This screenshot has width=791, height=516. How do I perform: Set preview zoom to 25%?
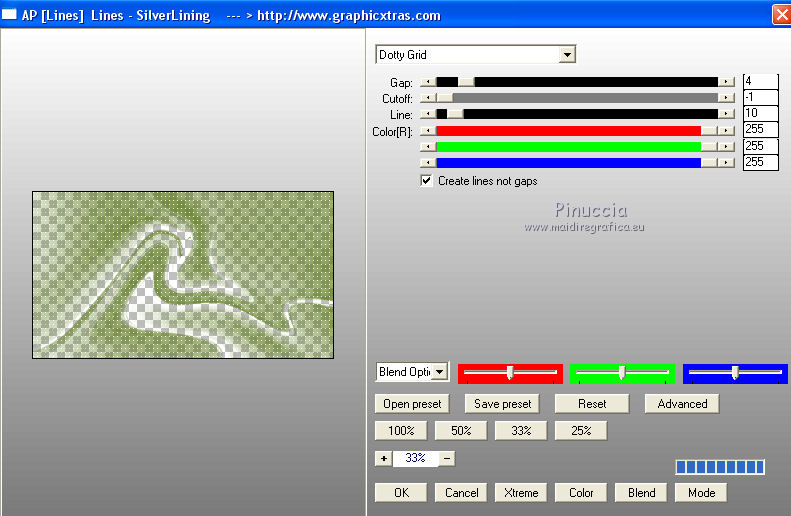point(581,431)
